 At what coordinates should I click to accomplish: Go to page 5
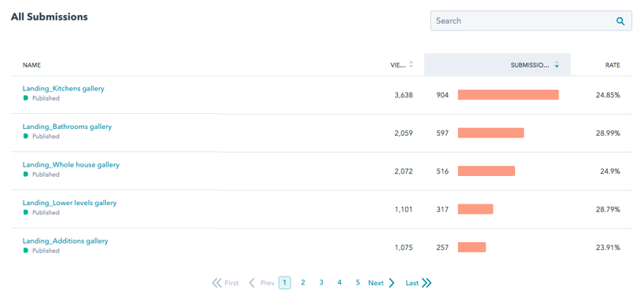pyautogui.click(x=357, y=283)
